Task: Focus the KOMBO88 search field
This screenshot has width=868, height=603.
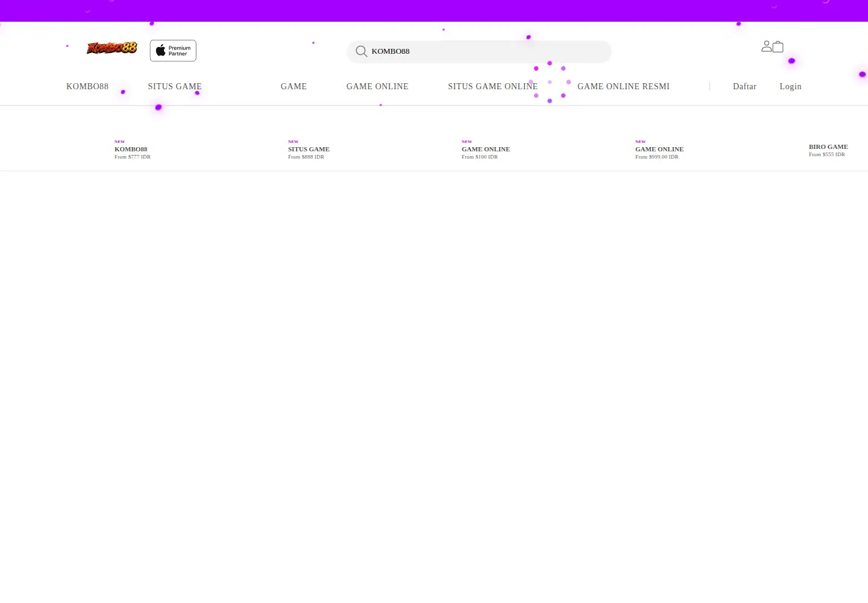Action: tap(479, 51)
